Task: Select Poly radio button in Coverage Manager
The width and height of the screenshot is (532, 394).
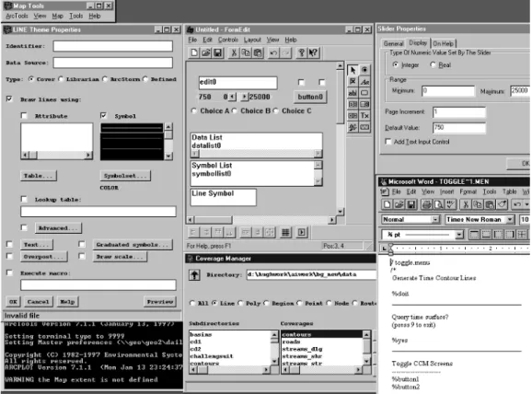Action: [240, 303]
